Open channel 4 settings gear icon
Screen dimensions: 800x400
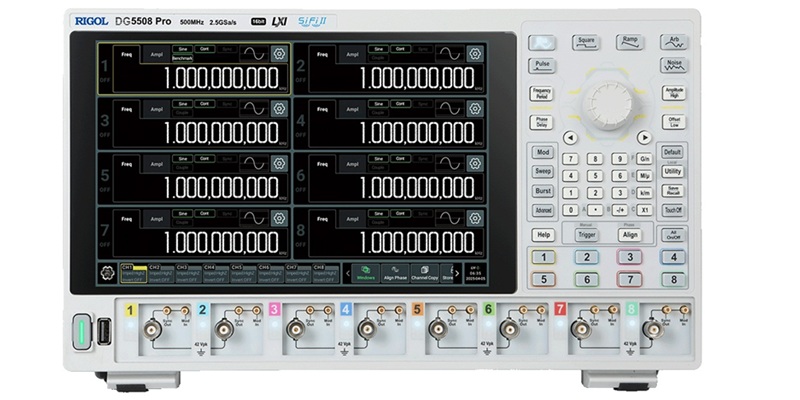(x=475, y=108)
